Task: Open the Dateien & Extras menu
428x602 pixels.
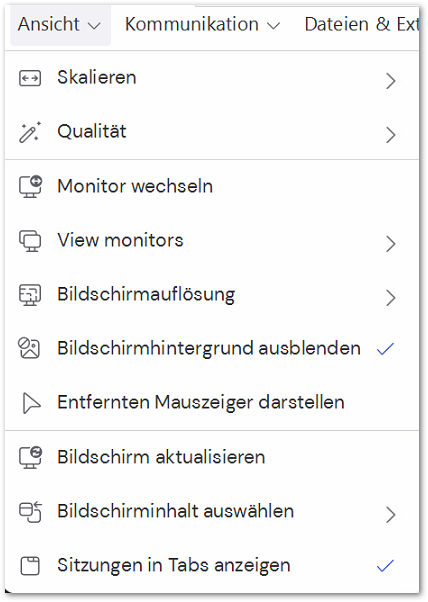Action: pos(362,25)
